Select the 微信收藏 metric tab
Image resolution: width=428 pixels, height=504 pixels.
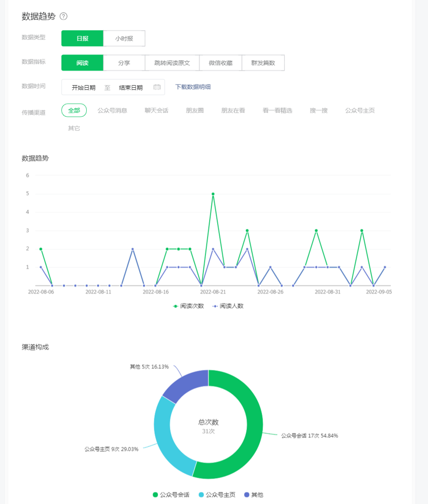(x=220, y=63)
